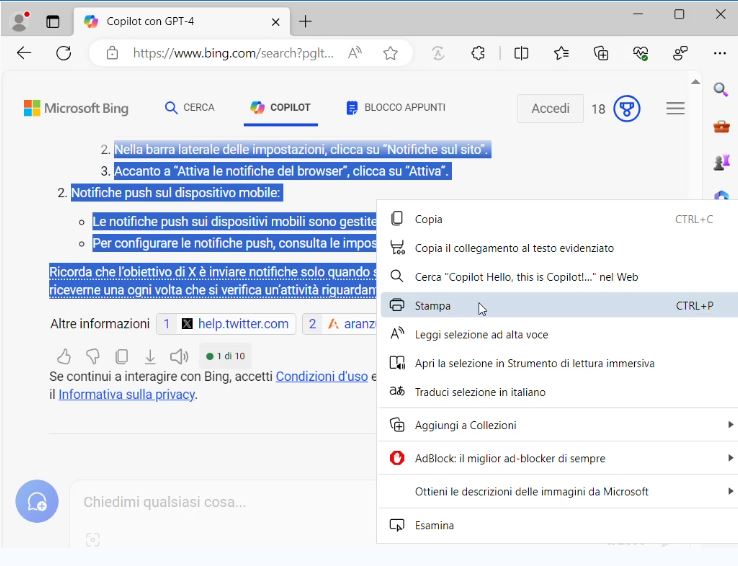Choose Cerca nel Web context entry
This screenshot has height=566, width=738.
[557, 277]
